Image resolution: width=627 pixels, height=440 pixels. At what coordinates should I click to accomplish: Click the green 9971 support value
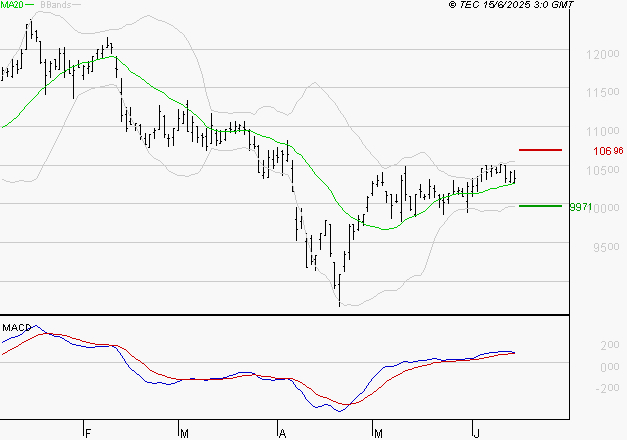click(x=581, y=207)
